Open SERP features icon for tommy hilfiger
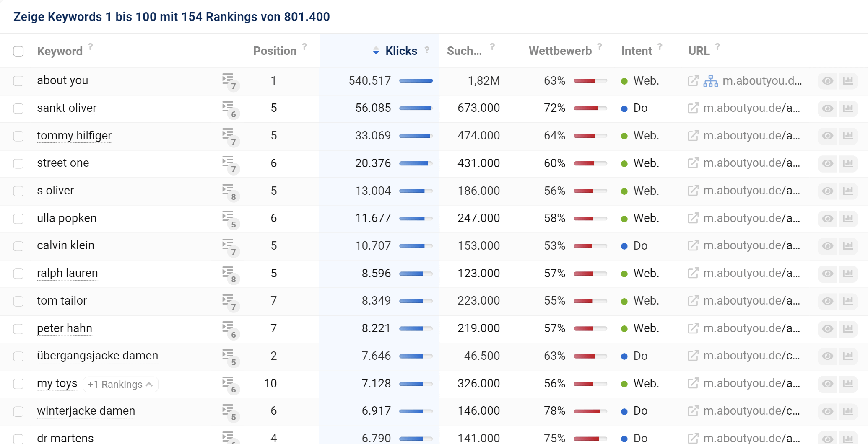The width and height of the screenshot is (868, 444). (x=230, y=137)
